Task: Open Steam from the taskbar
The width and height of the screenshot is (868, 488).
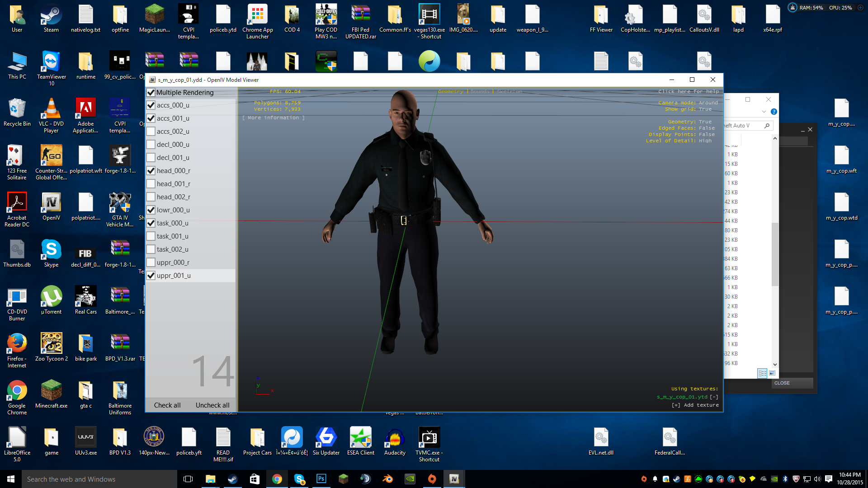Action: (233, 479)
